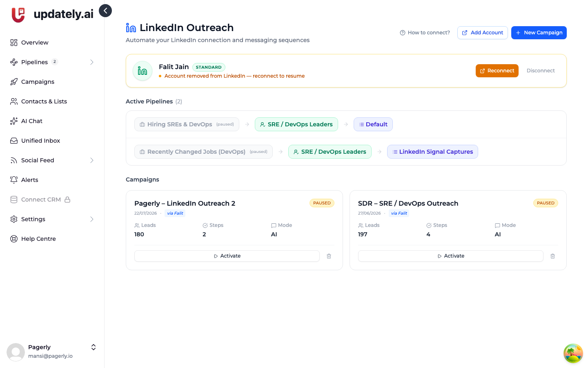
Task: Click the Contacts & Lists people icon
Action: tap(14, 101)
